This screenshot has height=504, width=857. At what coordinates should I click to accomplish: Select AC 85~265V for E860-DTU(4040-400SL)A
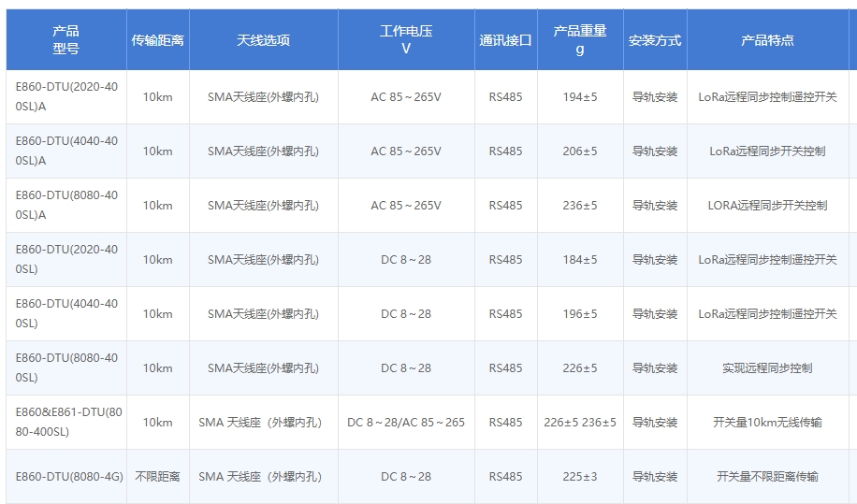click(x=406, y=151)
